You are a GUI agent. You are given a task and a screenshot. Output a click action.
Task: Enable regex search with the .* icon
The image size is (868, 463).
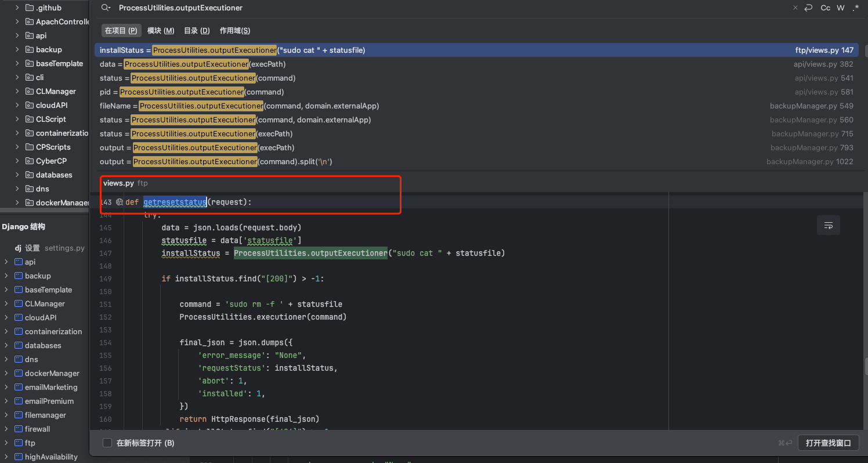pyautogui.click(x=855, y=8)
